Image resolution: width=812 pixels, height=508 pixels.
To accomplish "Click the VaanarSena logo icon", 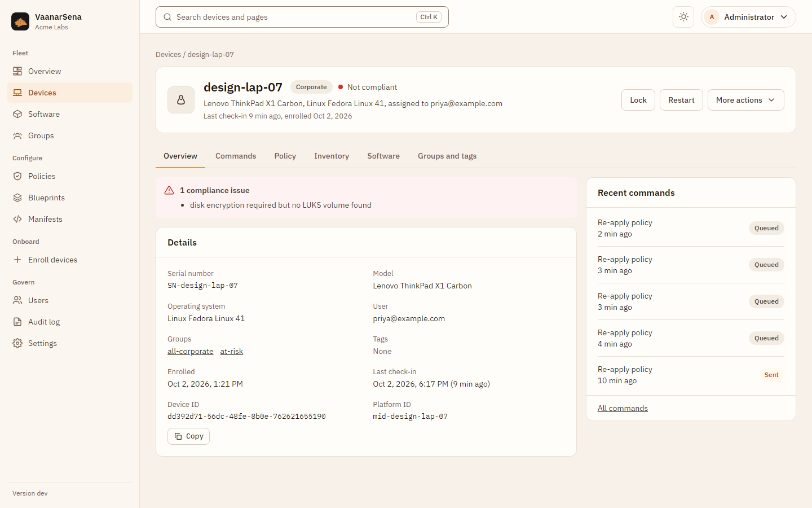I will pos(20,21).
